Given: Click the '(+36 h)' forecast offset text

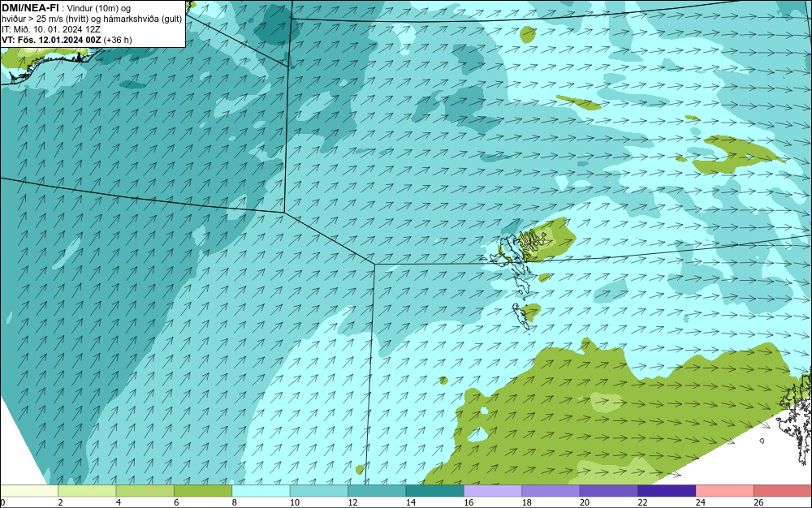Looking at the screenshot, I should pos(118,40).
